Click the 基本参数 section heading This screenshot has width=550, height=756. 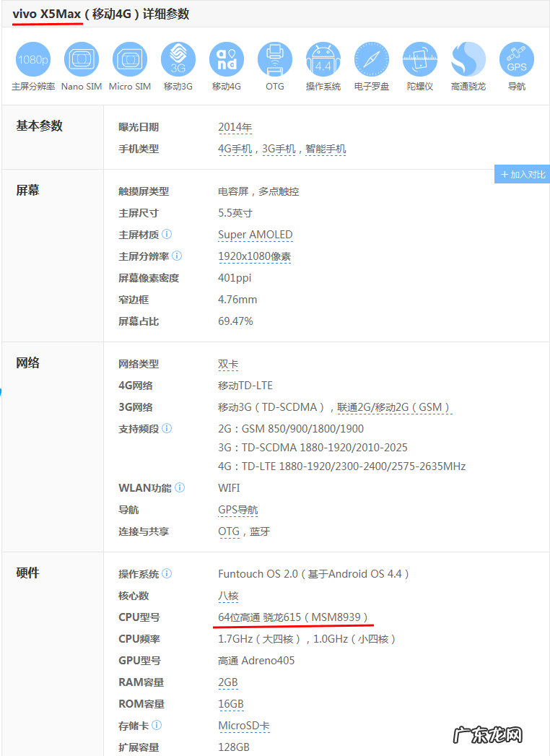[x=40, y=126]
